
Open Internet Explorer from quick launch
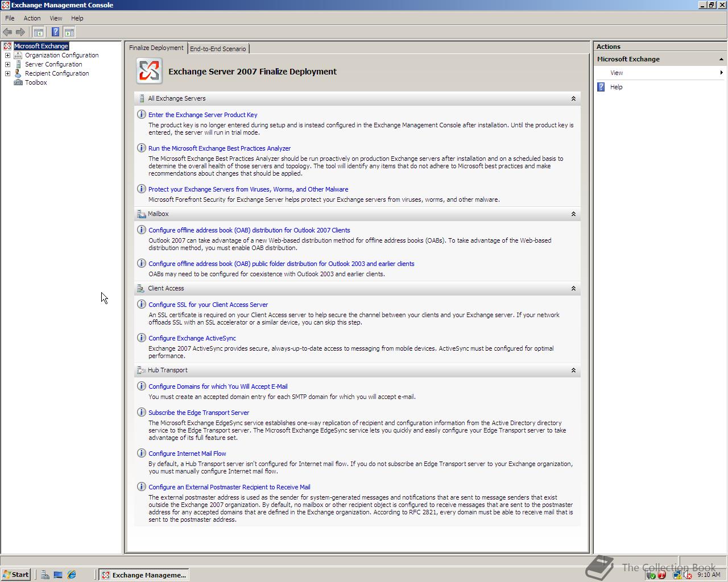(72, 575)
